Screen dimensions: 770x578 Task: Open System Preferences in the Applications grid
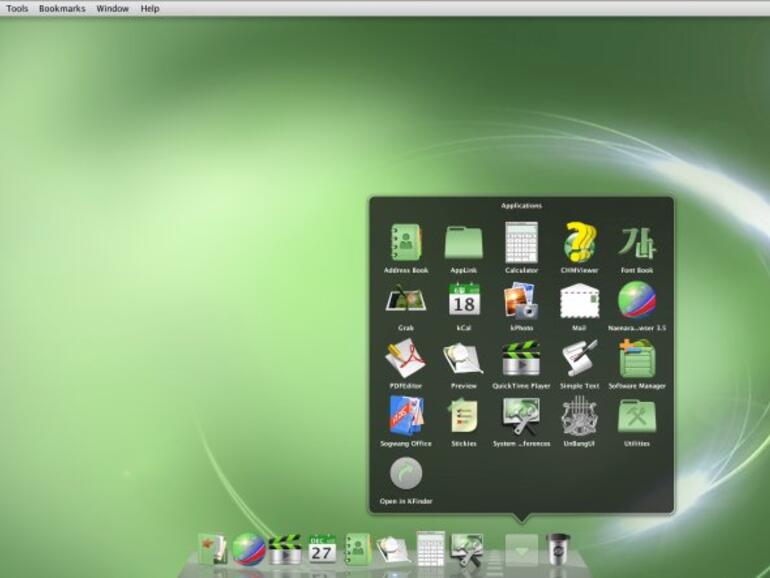coord(521,415)
